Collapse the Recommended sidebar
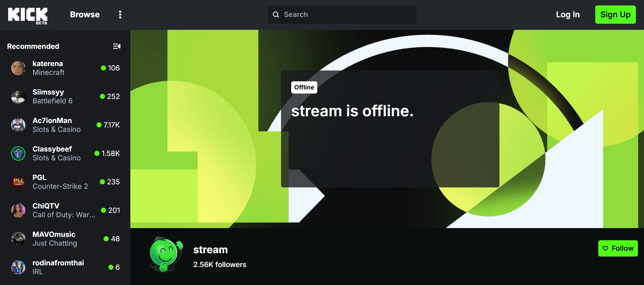The height and width of the screenshot is (285, 644). [117, 46]
